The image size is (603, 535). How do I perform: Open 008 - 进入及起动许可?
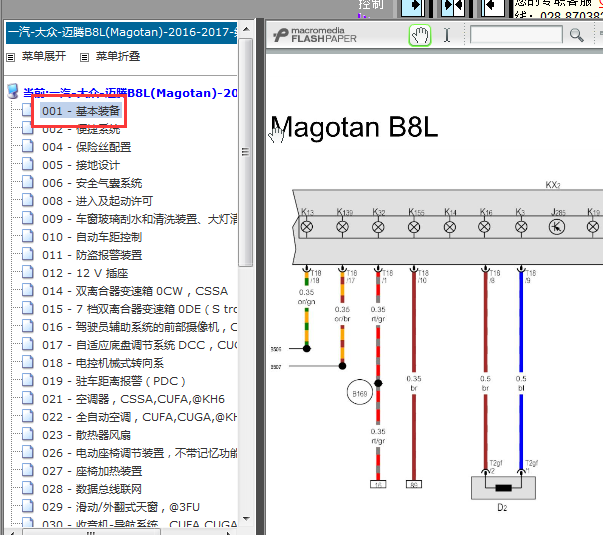coord(98,201)
